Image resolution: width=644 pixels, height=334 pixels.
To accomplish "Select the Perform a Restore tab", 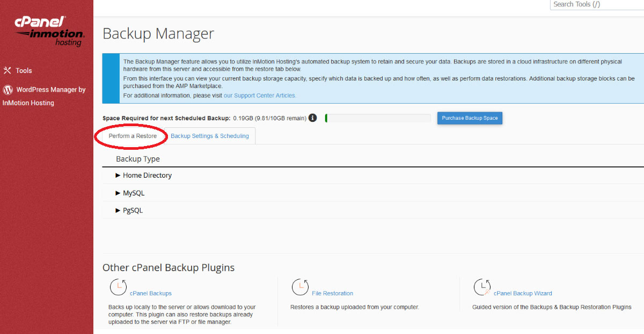I will coord(133,136).
